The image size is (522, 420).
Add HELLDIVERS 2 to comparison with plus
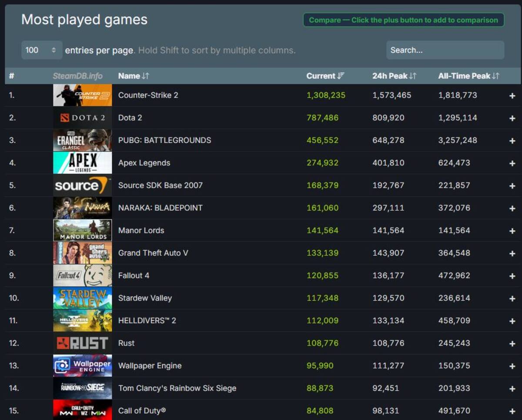[512, 321]
